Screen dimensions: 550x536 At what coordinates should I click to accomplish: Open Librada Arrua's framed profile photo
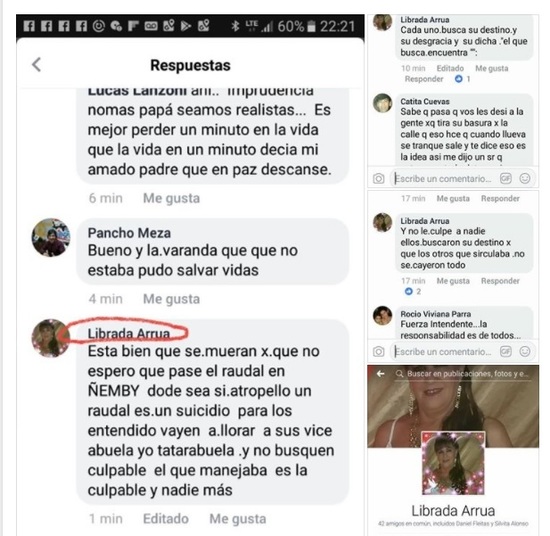tap(453, 463)
